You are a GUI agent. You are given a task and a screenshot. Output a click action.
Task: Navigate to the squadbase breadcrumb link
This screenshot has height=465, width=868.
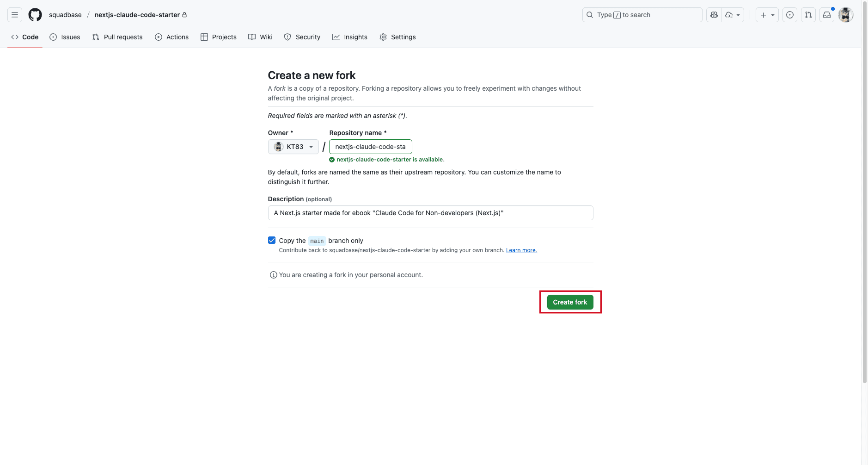click(x=65, y=14)
